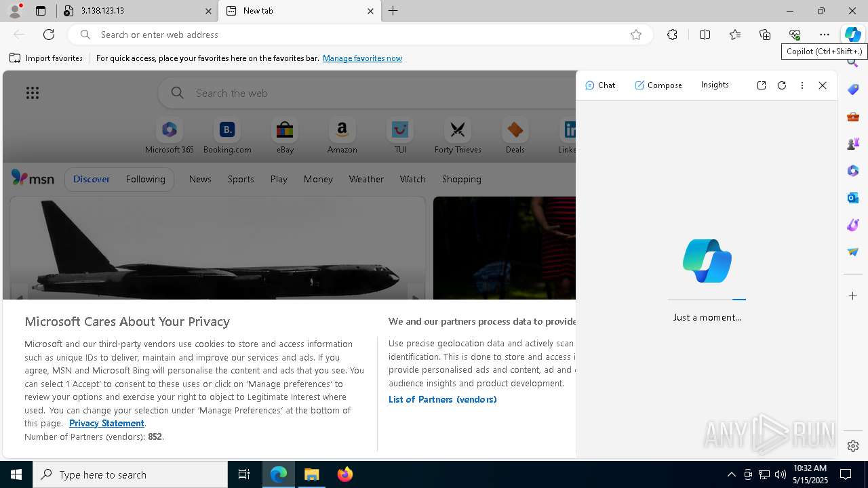The width and height of the screenshot is (868, 488).
Task: Open the Deals shortcut
Action: [x=515, y=136]
